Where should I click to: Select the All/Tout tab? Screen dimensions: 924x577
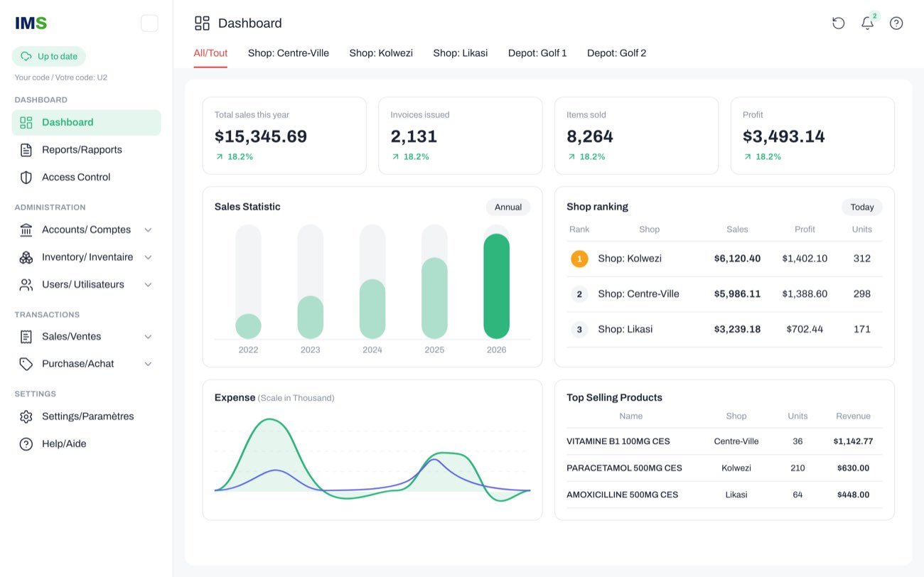pyautogui.click(x=210, y=53)
